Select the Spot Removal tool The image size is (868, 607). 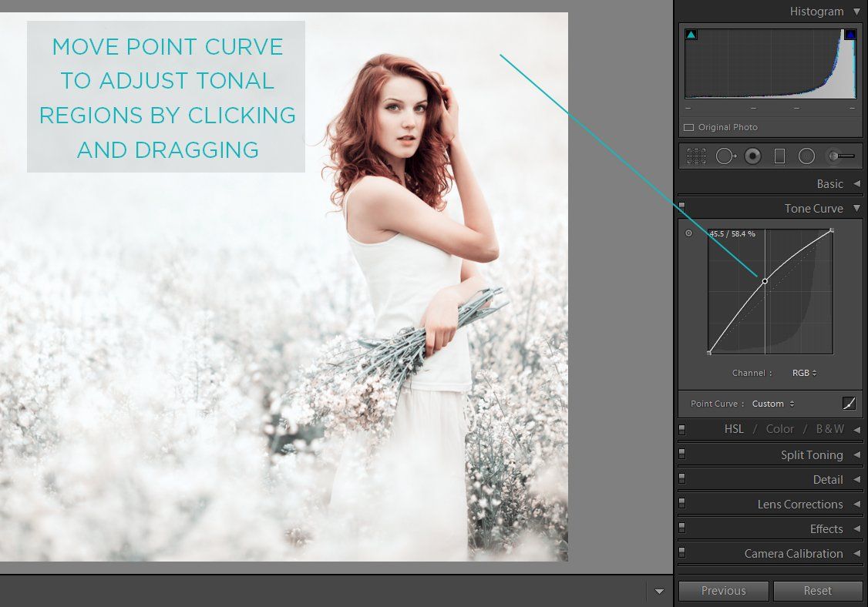pos(725,156)
